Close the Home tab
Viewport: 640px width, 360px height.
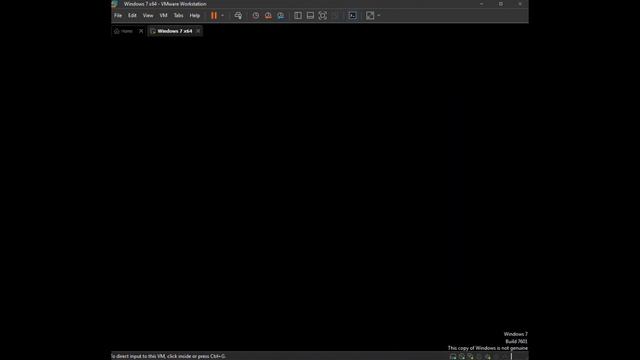tap(141, 31)
